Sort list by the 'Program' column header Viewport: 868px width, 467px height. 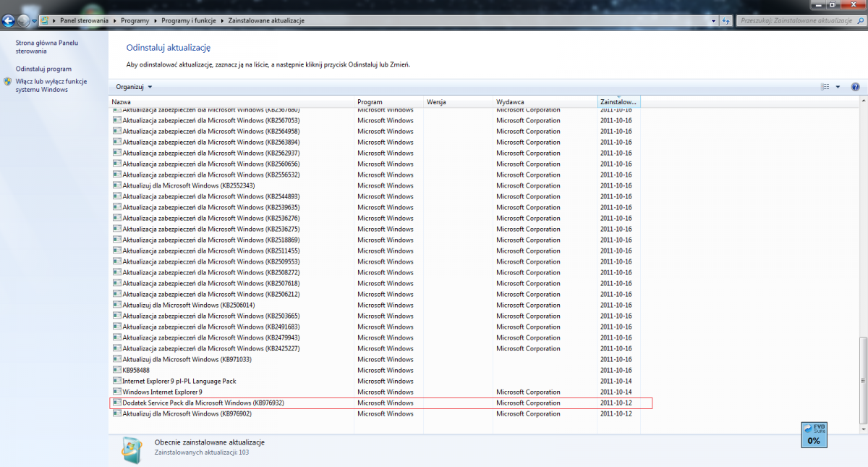[x=389, y=102]
